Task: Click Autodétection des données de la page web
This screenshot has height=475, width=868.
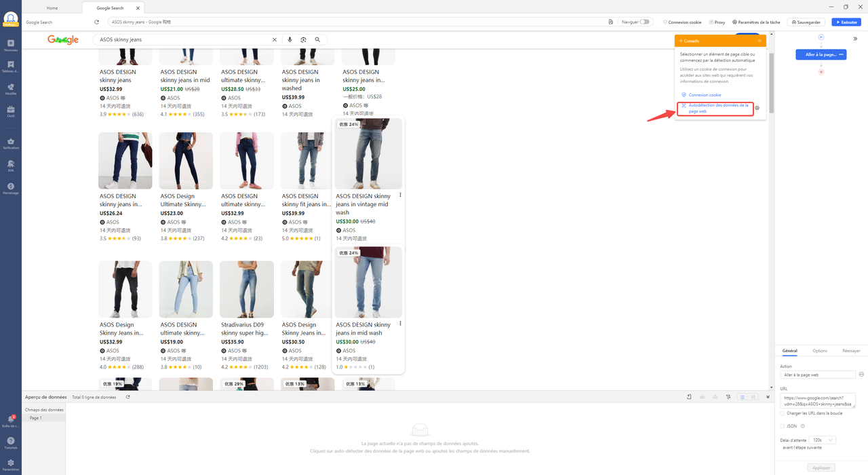Action: [x=715, y=108]
